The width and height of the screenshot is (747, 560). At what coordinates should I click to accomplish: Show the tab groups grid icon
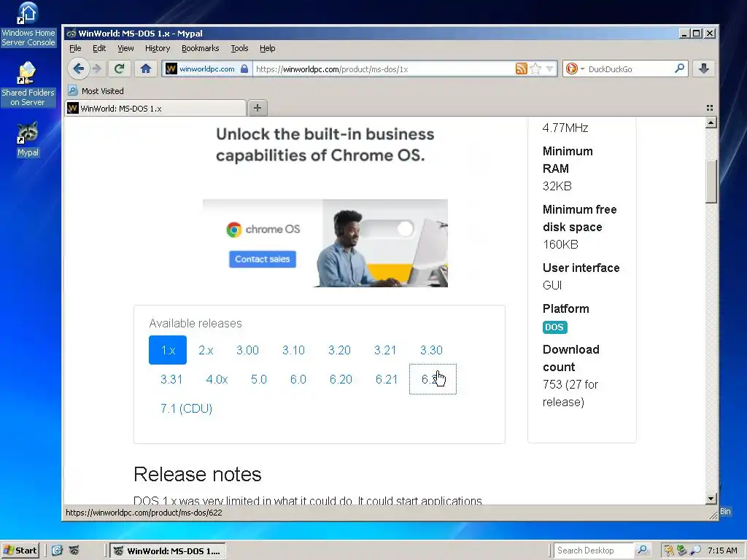[709, 108]
